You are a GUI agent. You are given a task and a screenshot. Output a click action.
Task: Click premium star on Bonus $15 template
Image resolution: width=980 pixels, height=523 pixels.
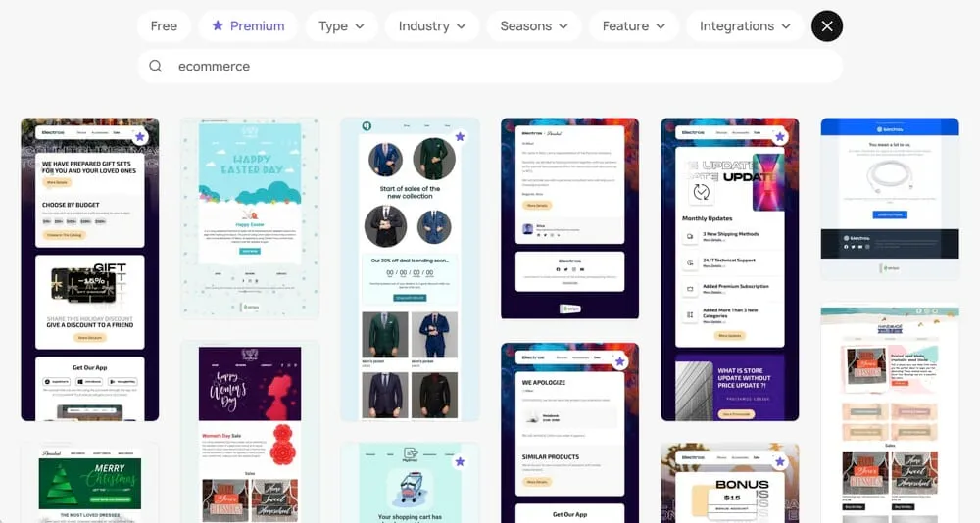click(x=780, y=462)
